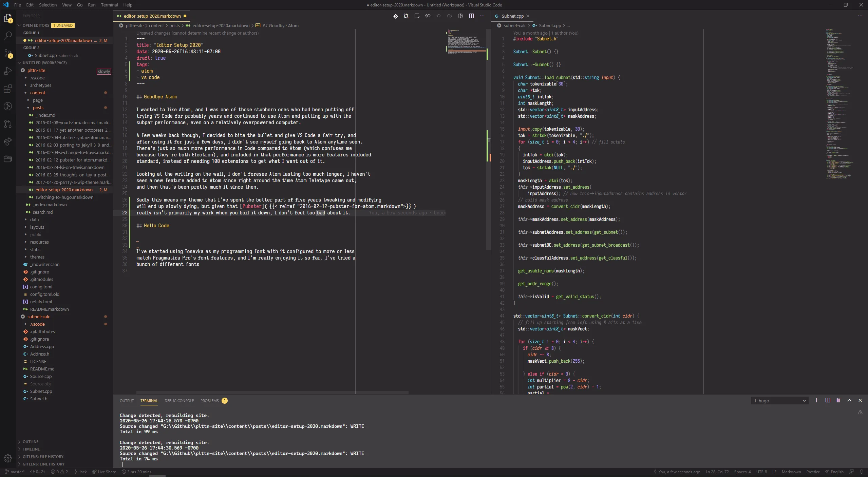Add a new terminal with plus icon
This screenshot has width=868, height=477.
[x=817, y=400]
